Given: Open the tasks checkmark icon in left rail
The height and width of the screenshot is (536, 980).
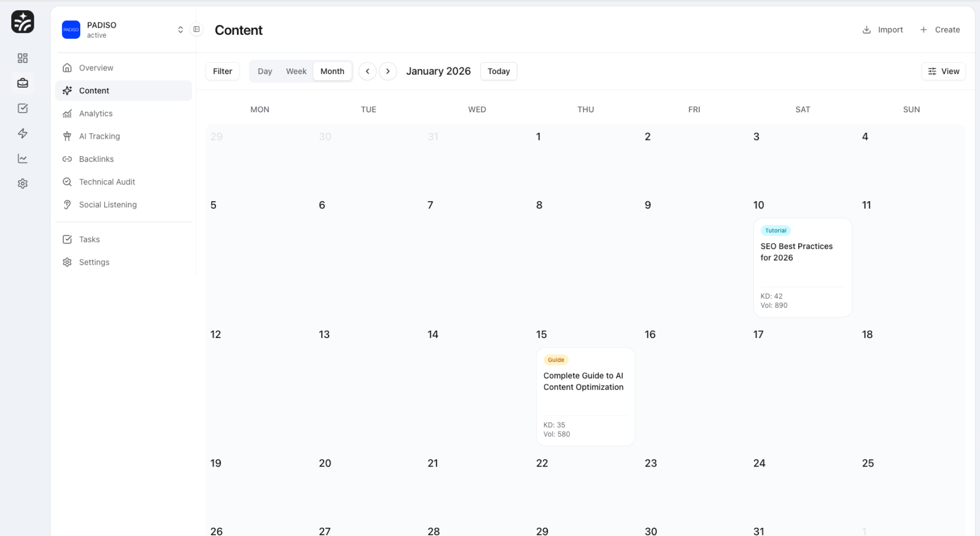Looking at the screenshot, I should (x=22, y=108).
